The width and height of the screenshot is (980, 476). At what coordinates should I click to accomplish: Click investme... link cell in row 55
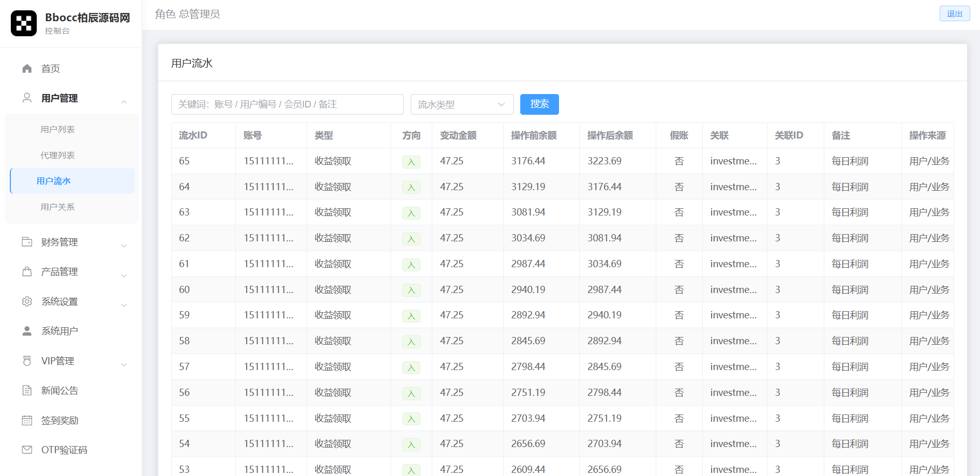click(x=733, y=418)
